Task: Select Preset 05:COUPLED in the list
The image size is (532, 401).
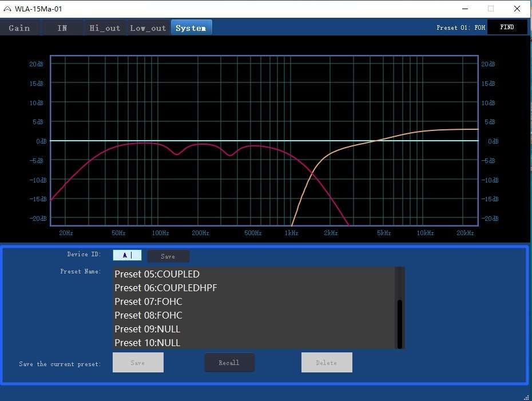Action: [157, 274]
